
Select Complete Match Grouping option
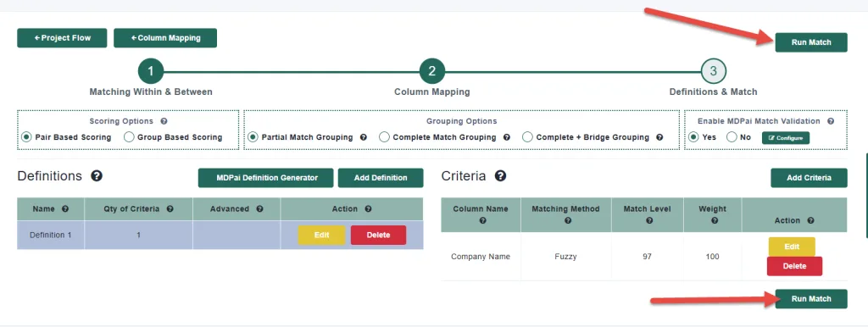pyautogui.click(x=384, y=137)
